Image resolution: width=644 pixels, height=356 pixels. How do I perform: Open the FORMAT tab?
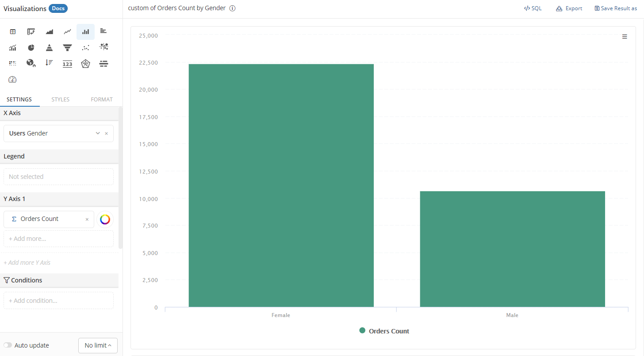pos(102,100)
